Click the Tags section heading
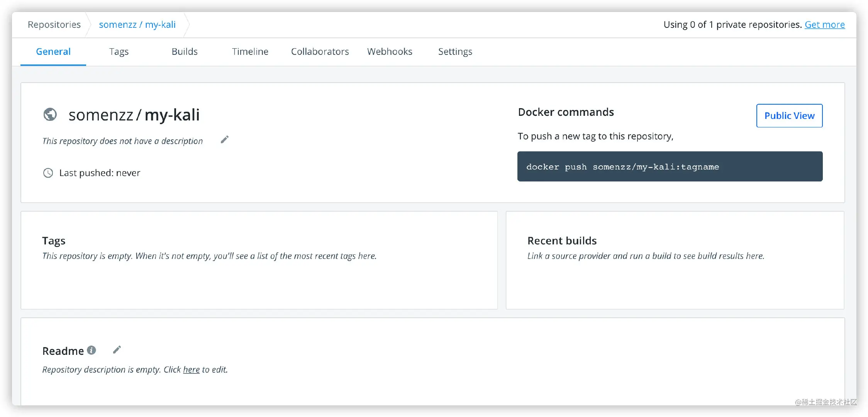Viewport: 868px width, 417px height. click(54, 241)
